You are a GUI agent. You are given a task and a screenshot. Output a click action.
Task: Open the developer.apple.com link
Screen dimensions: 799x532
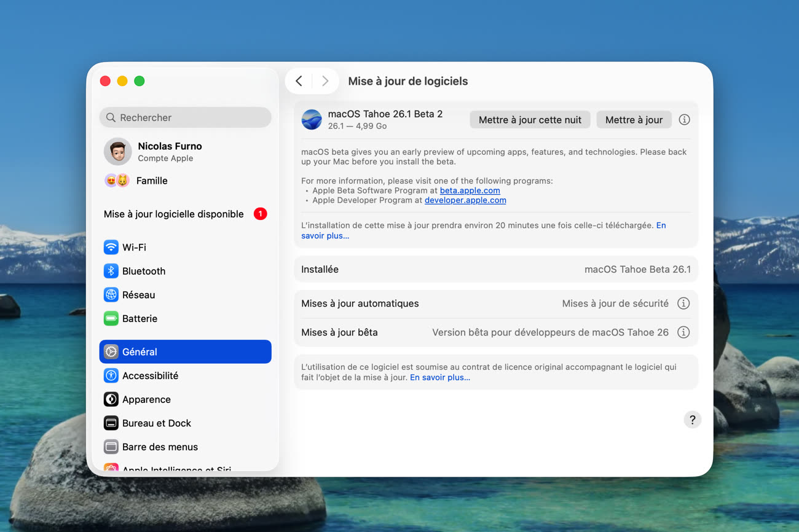(465, 200)
